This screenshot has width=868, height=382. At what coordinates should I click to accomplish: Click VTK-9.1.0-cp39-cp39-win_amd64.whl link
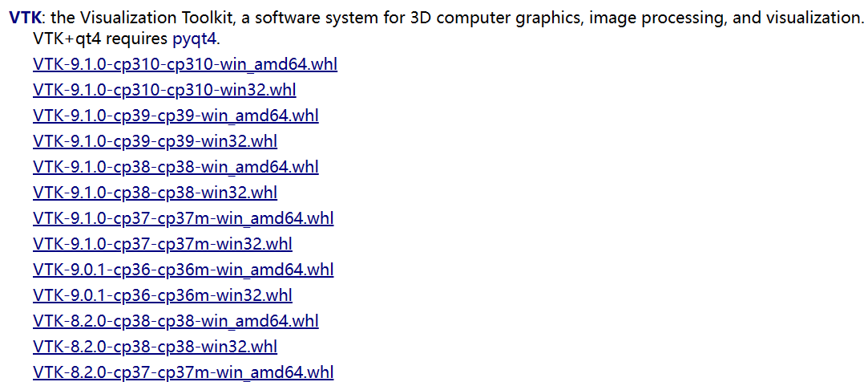pos(176,116)
